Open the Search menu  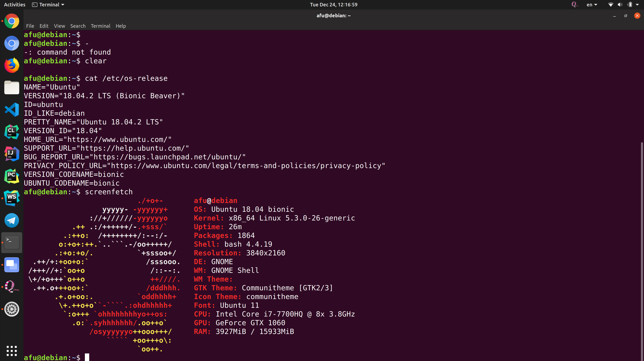pos(78,26)
